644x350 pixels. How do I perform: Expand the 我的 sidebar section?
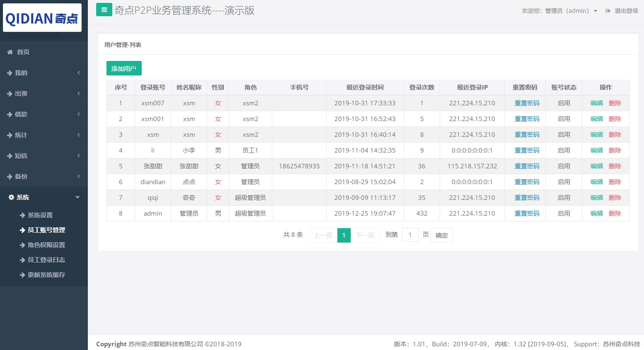click(x=10, y=73)
